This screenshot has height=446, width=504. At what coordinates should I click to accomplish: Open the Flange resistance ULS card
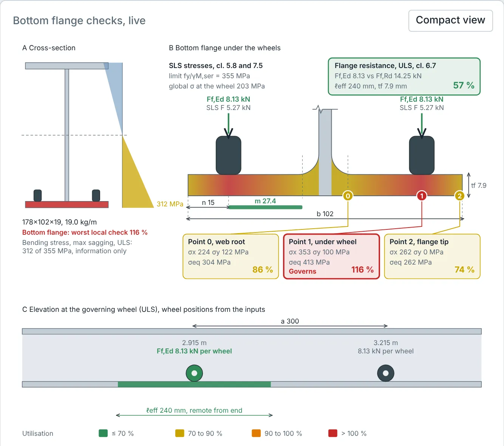click(x=404, y=76)
